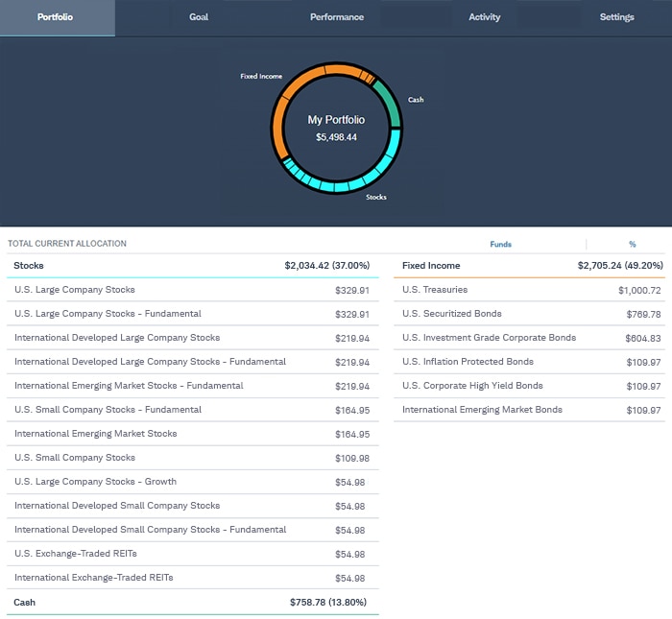Click International Developed Small Company Stocks row

pos(192,506)
